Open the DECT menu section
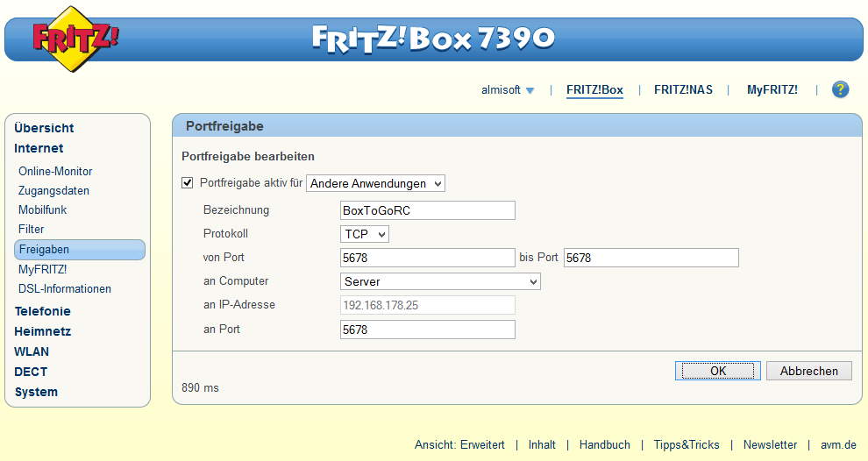Screen dimensions: 868x461 click(x=31, y=372)
